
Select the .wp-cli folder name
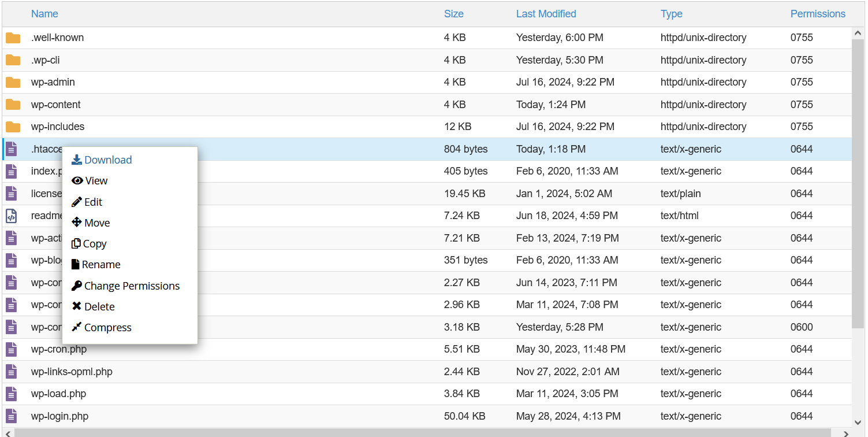click(x=45, y=60)
